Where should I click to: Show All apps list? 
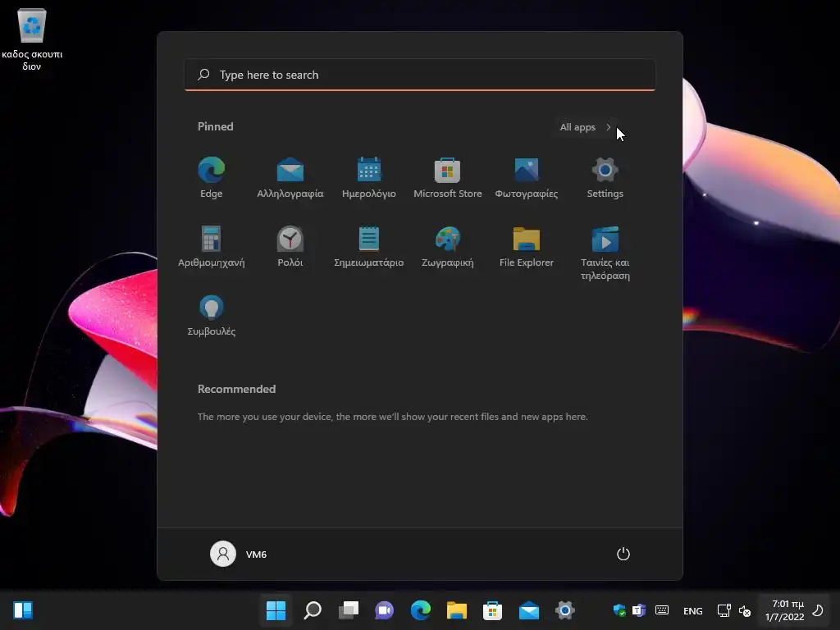585,127
